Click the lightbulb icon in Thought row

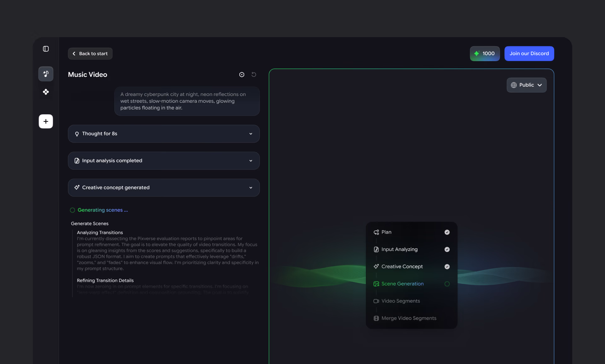77,134
